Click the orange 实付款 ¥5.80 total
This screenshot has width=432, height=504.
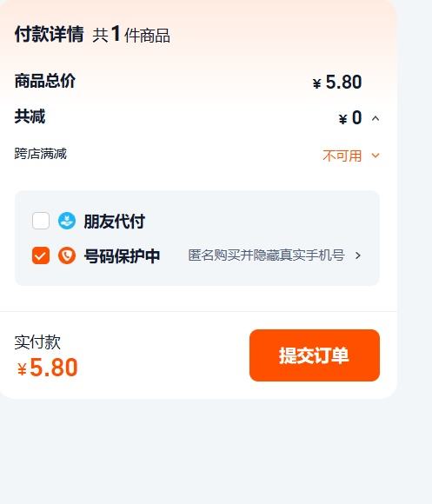(47, 368)
